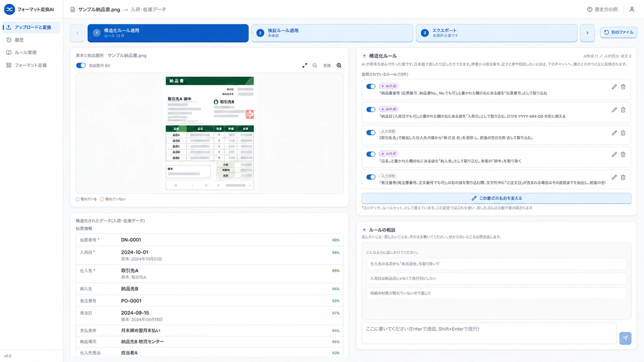644x362 pixels.
Task: Switch off the 発注番号 rule toggle
Action: (x=371, y=177)
